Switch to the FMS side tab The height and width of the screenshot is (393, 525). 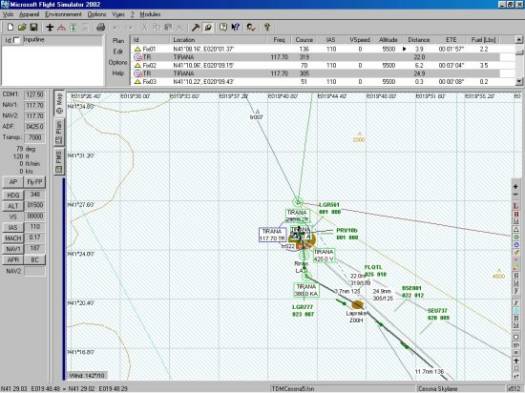(59, 162)
